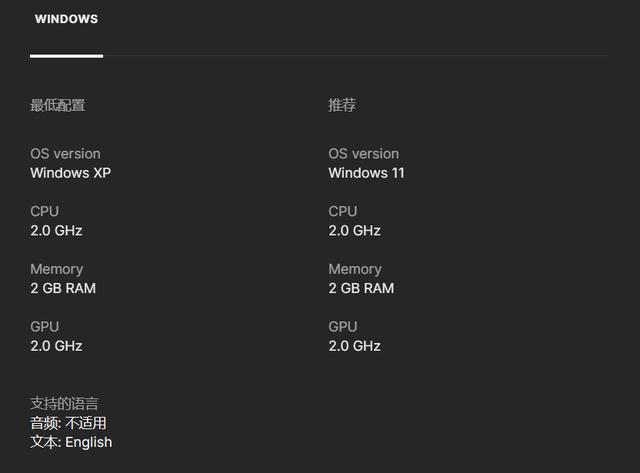The height and width of the screenshot is (473, 640).
Task: Click GPU label in 推荐 column
Action: tap(342, 327)
